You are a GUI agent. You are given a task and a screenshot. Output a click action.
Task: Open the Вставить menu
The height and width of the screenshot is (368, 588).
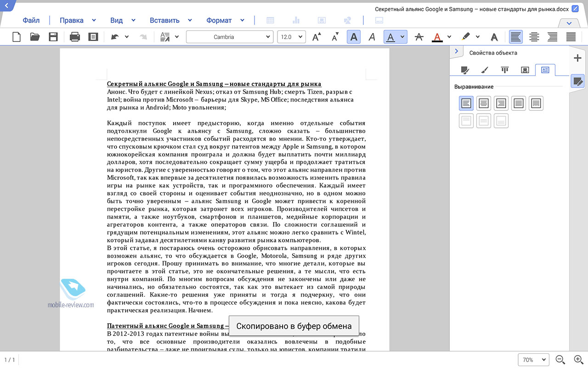tap(170, 20)
